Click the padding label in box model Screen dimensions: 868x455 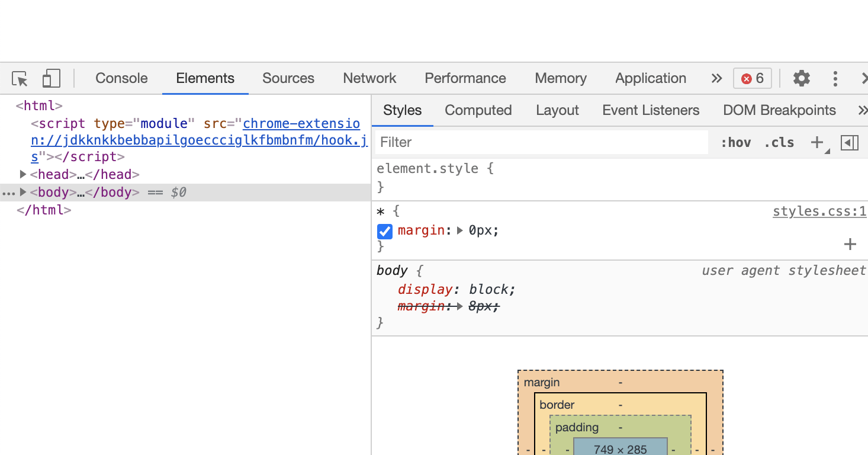[x=577, y=428]
